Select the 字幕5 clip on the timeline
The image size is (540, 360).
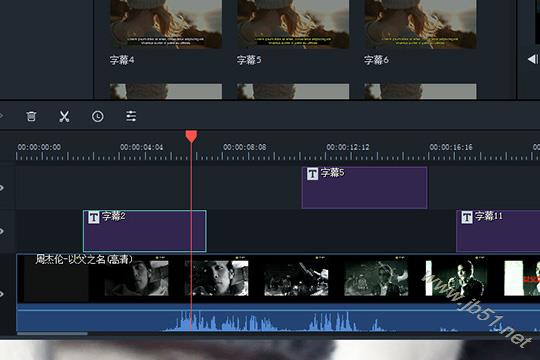(364, 188)
